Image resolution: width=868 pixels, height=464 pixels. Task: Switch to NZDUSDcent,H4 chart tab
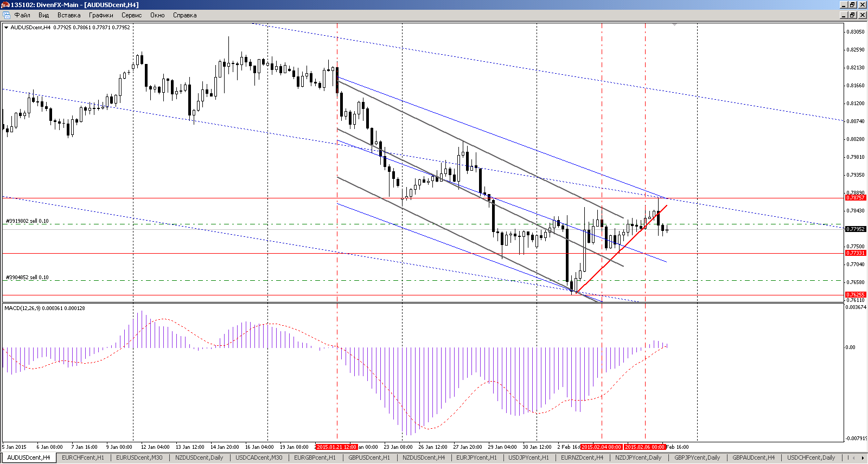(x=423, y=457)
